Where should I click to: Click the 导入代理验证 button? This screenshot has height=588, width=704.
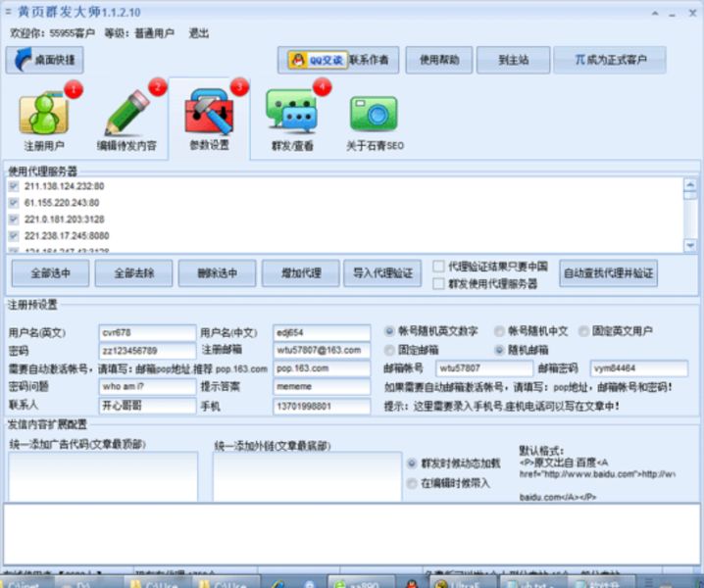coord(382,272)
